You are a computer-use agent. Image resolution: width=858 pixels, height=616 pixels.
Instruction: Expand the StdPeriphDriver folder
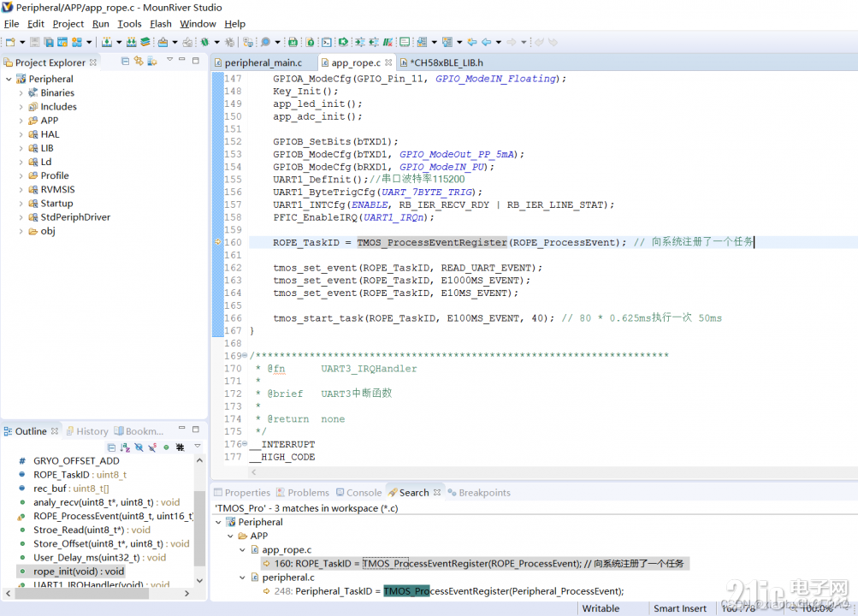point(21,217)
